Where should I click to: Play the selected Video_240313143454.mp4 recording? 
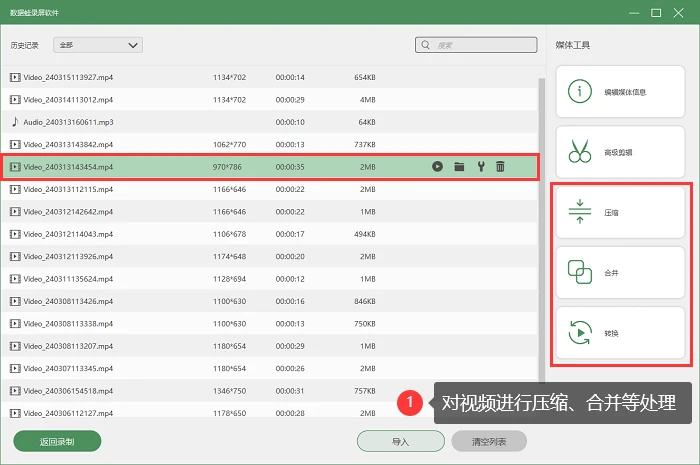tap(437, 166)
